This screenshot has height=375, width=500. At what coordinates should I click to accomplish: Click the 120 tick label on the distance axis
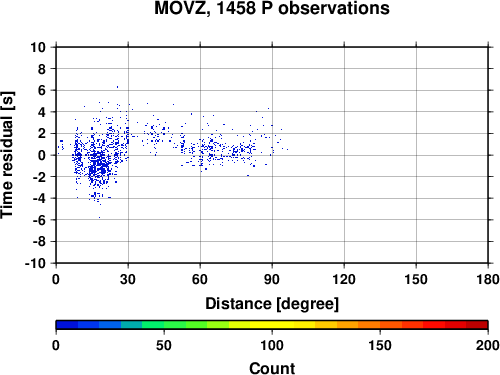pyautogui.click(x=344, y=279)
